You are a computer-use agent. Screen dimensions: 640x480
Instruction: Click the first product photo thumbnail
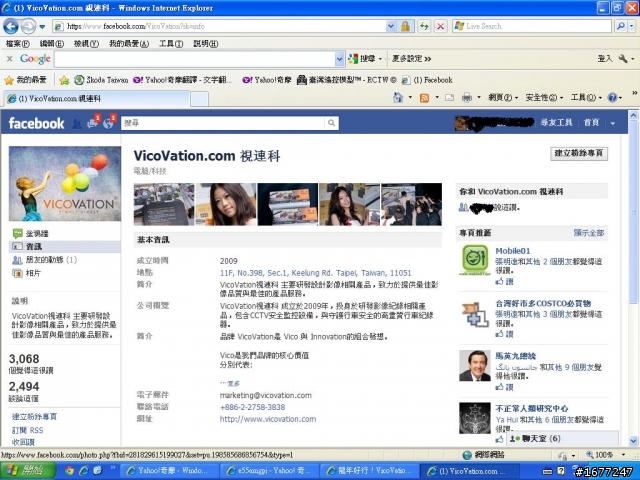click(164, 204)
